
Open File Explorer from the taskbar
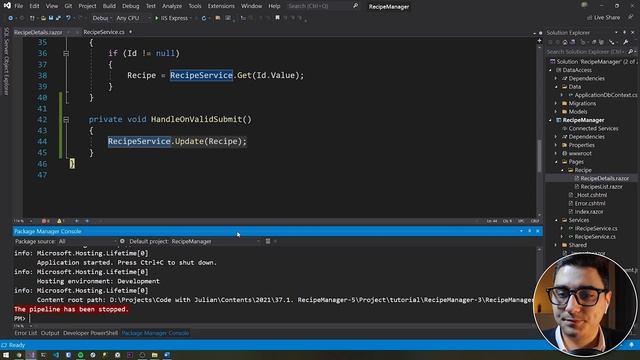[155, 355]
